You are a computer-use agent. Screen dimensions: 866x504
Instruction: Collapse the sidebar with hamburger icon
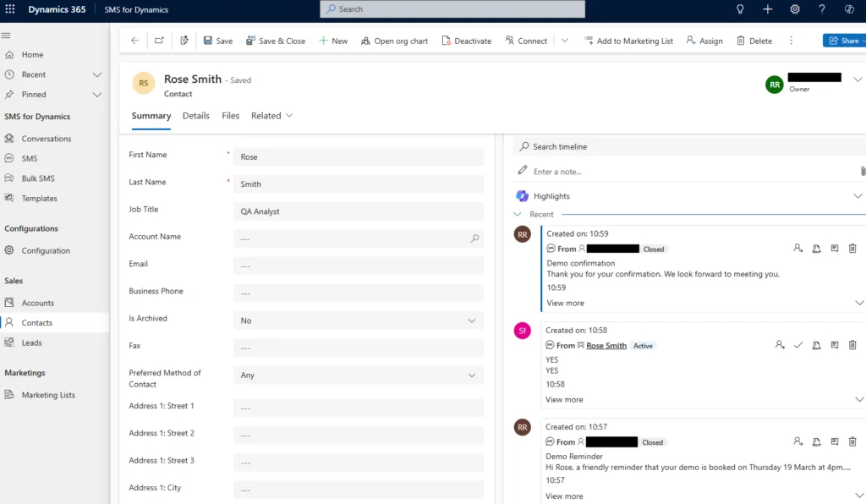(x=6, y=36)
